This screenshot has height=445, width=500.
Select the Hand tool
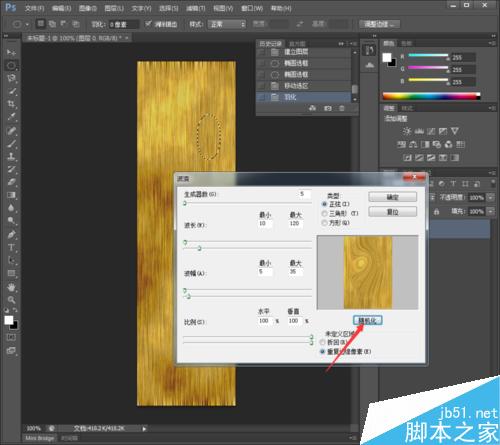[11, 287]
